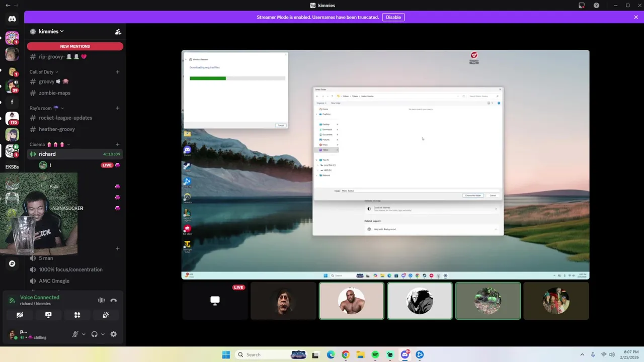
Task: Open the volume control in system tray
Action: click(612, 354)
